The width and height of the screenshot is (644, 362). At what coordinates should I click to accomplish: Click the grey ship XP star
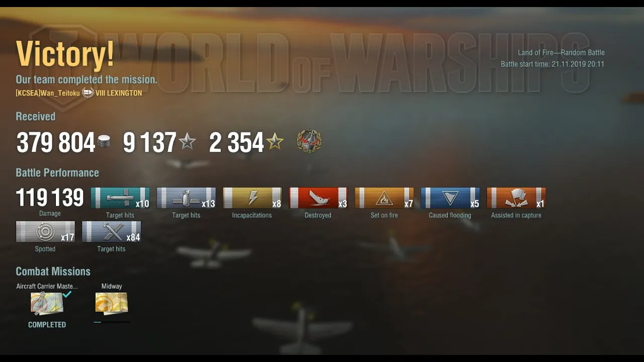coord(187,142)
